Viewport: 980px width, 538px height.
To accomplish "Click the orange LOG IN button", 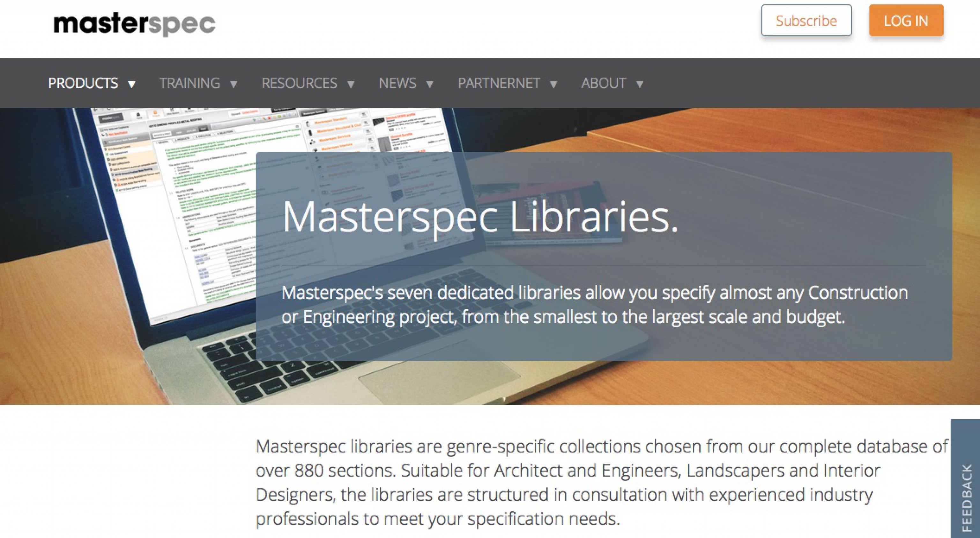I will tap(906, 20).
